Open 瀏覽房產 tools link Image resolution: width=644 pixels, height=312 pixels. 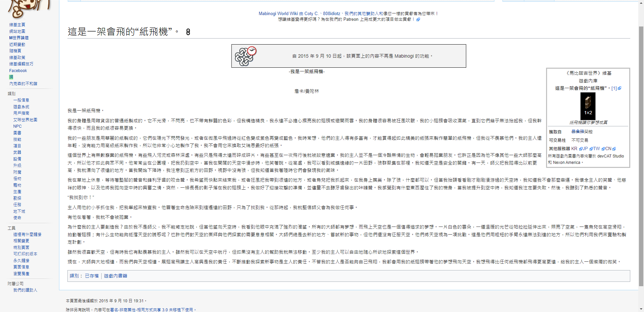pyautogui.click(x=21, y=274)
